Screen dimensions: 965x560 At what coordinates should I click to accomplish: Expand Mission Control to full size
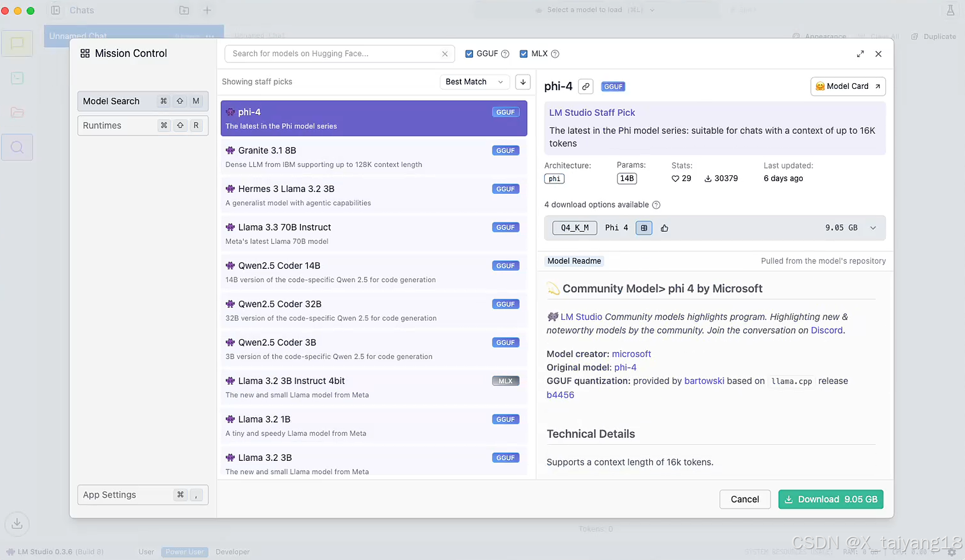860,54
